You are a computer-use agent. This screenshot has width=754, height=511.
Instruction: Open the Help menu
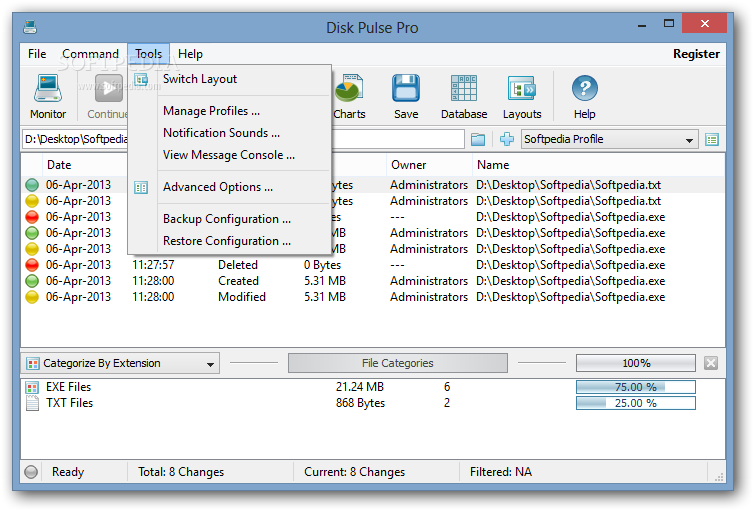pyautogui.click(x=190, y=54)
